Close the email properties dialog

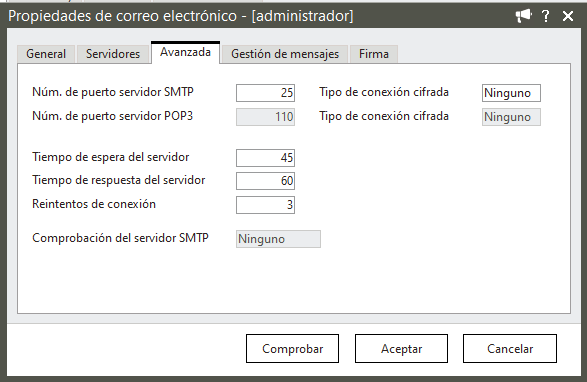coord(568,16)
